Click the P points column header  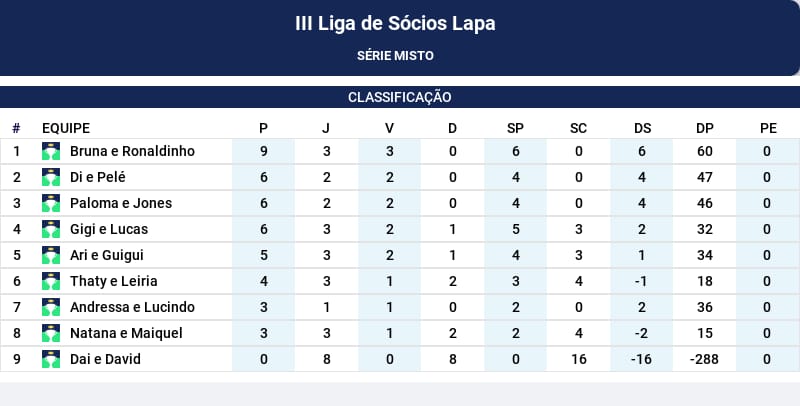point(263,128)
